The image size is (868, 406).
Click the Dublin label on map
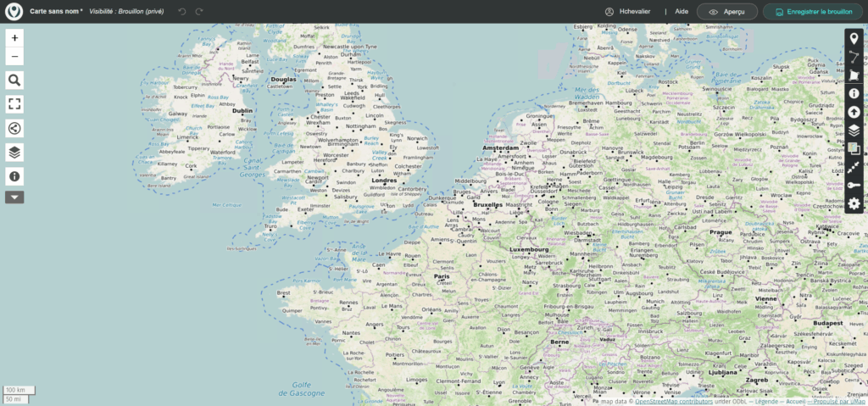click(242, 111)
